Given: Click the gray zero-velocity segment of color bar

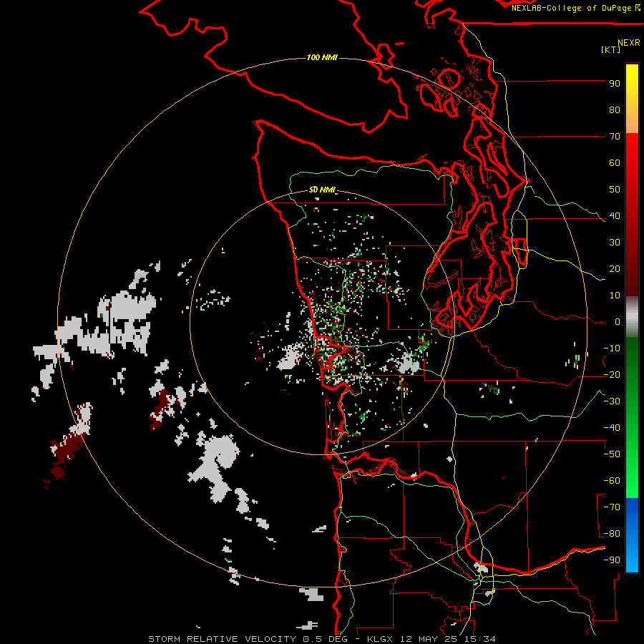Looking at the screenshot, I should click(x=632, y=317).
